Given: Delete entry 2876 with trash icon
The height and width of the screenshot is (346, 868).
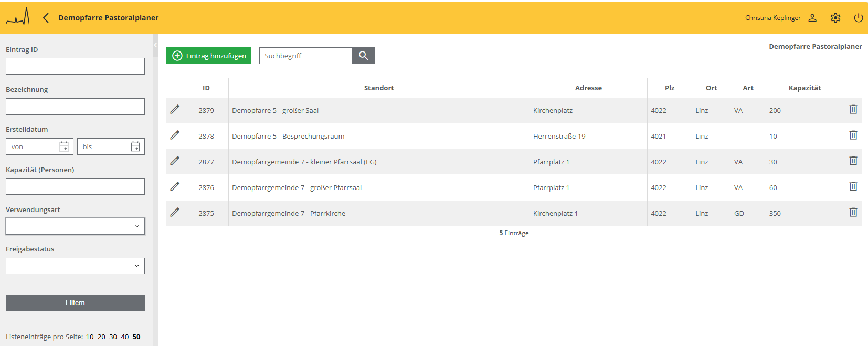Looking at the screenshot, I should 853,186.
